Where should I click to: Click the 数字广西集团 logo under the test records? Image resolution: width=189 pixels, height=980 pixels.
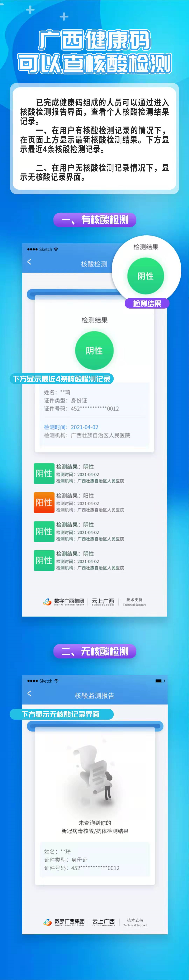click(64, 601)
